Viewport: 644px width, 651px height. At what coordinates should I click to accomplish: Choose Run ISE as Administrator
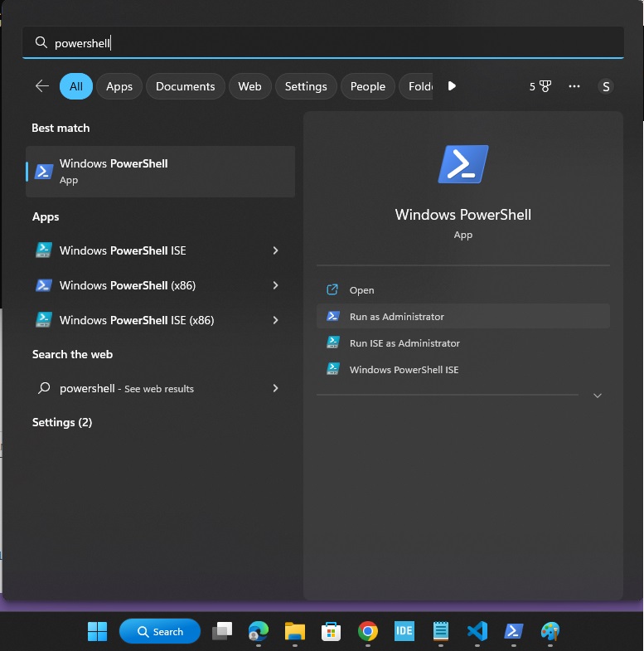[x=463, y=343]
